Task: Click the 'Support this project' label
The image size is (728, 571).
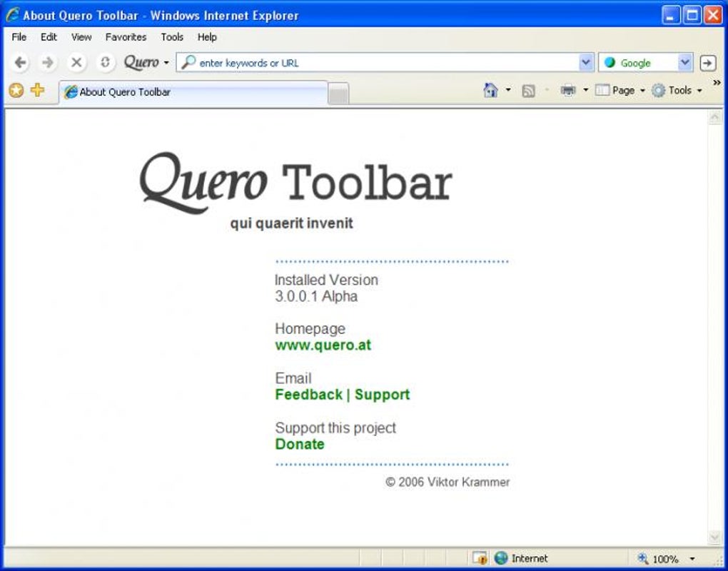Action: coord(335,428)
